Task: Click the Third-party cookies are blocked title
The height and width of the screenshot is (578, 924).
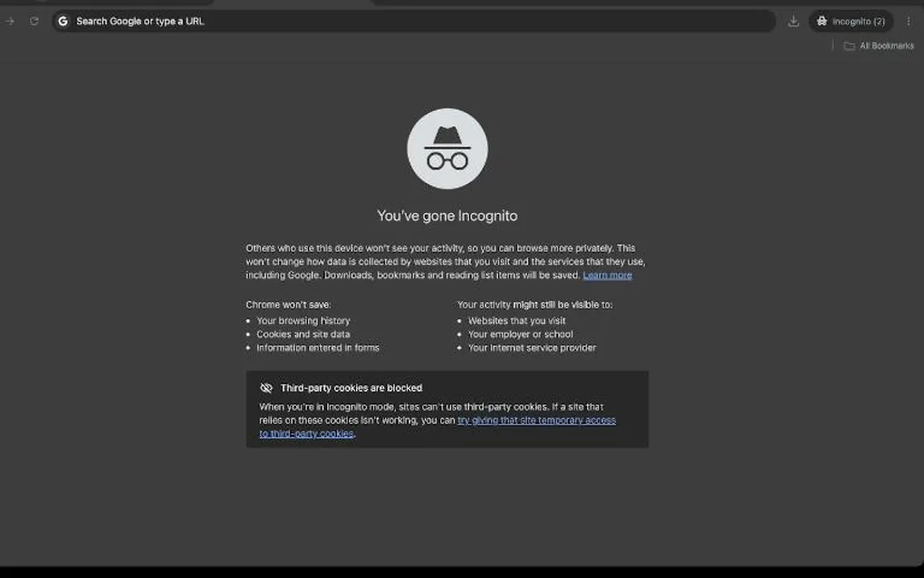Action: pos(351,388)
